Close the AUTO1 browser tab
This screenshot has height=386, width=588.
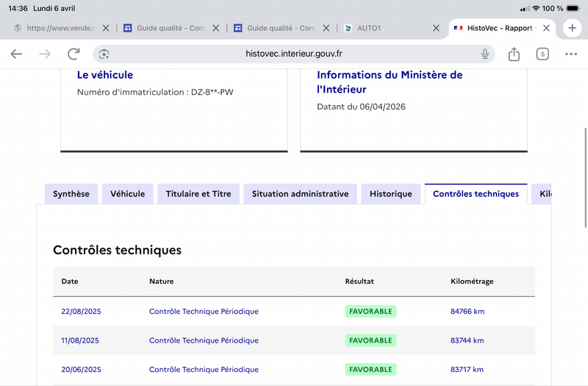click(436, 28)
